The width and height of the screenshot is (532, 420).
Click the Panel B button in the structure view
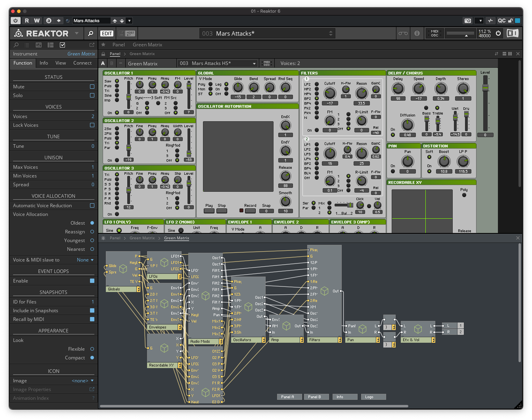(316, 397)
